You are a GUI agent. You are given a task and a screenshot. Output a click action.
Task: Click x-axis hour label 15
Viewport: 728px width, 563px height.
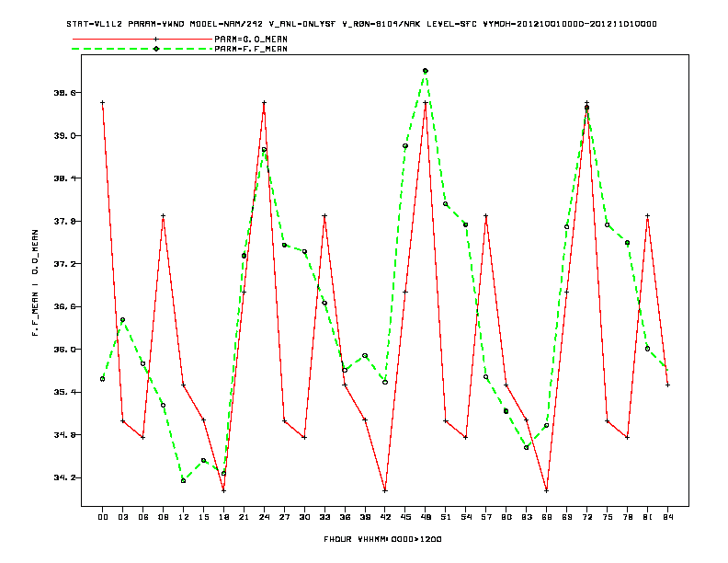(x=203, y=517)
